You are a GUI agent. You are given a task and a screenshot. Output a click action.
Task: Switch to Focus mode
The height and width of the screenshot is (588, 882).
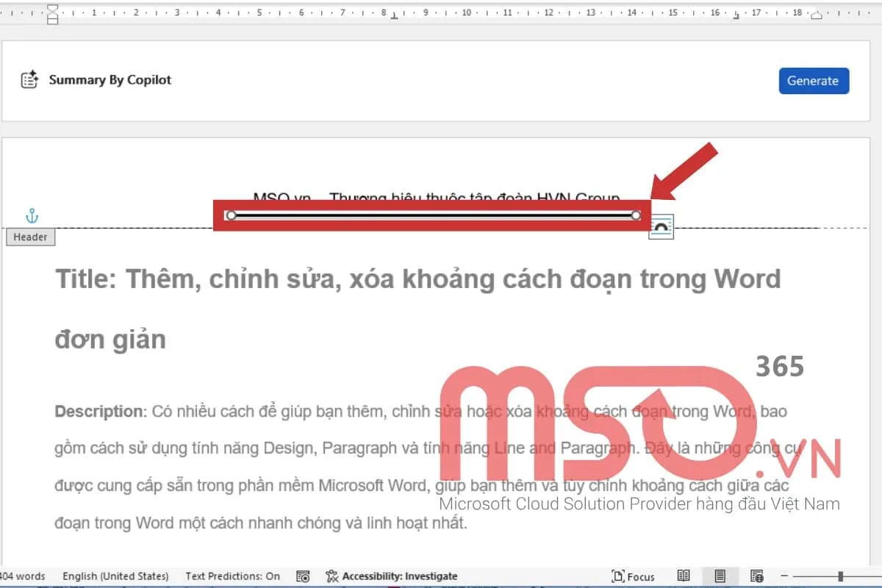click(x=634, y=576)
